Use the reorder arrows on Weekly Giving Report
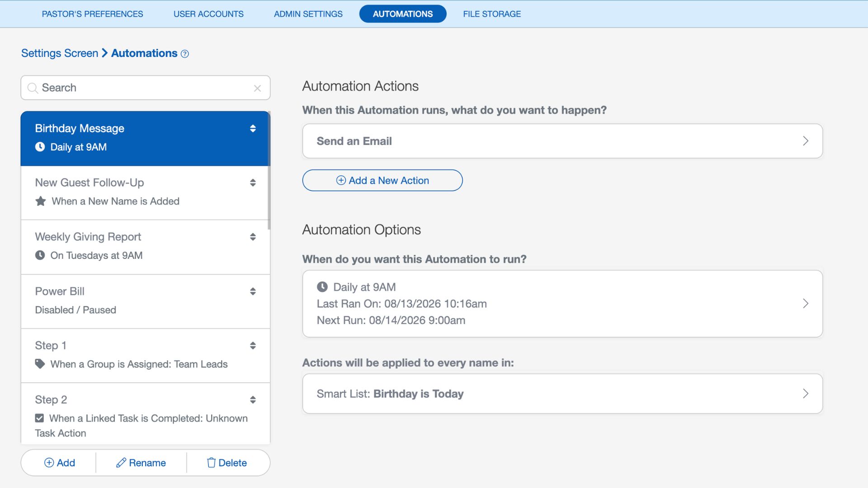868x488 pixels. click(253, 237)
